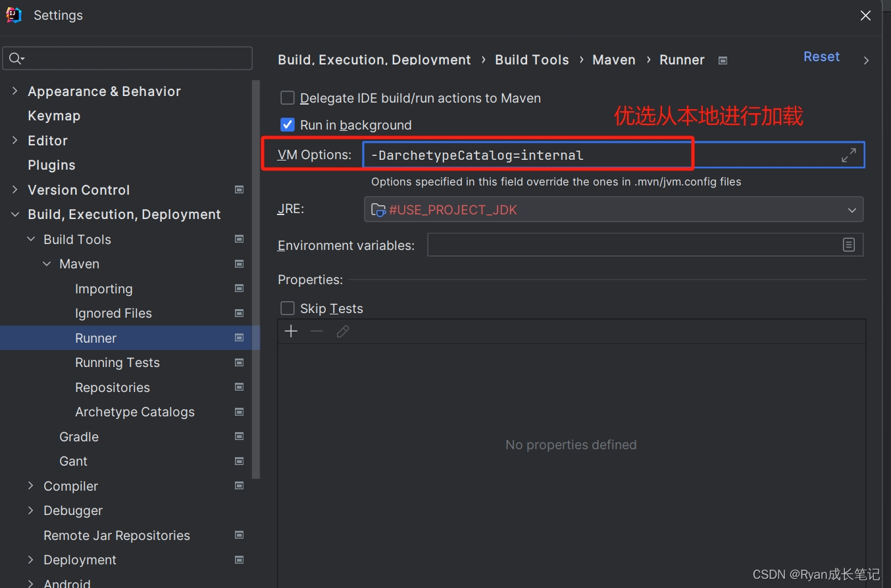The width and height of the screenshot is (891, 588).
Task: Click the project icon beside Repositories
Action: point(240,387)
